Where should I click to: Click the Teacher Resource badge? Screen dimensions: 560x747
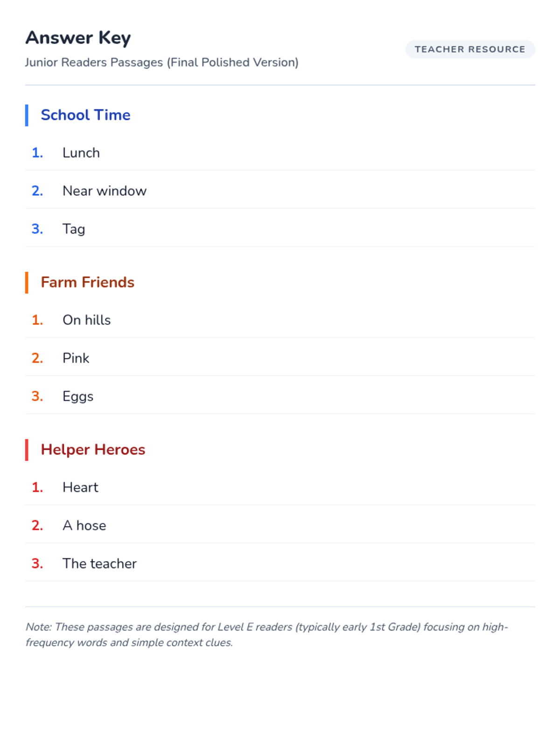tap(470, 49)
